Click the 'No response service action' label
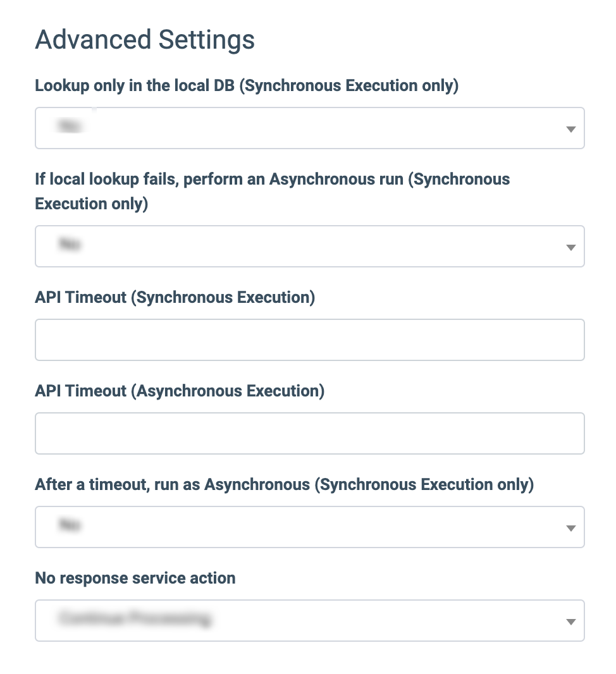This screenshot has width=616, height=674. click(x=135, y=579)
